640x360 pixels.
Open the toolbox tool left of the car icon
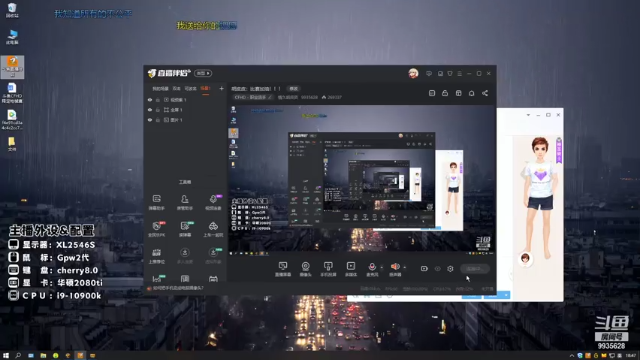tap(184, 229)
